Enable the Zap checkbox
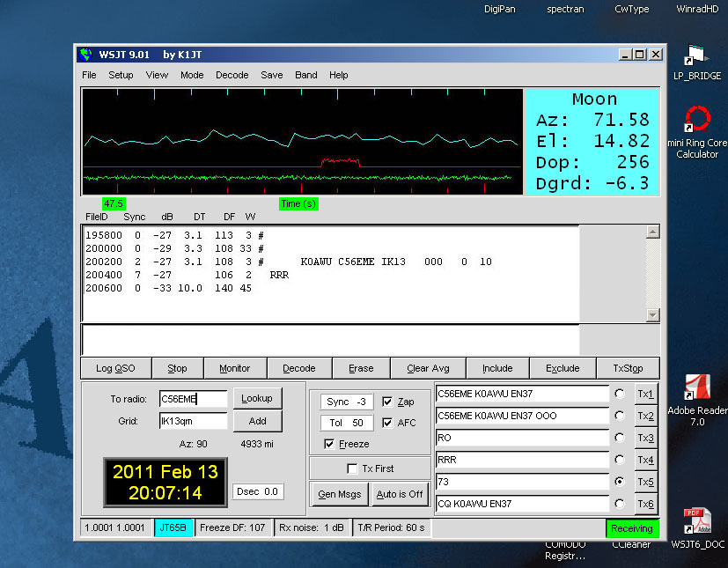The image size is (728, 568). click(388, 402)
